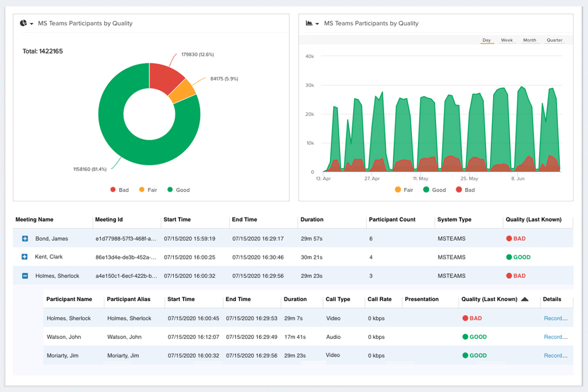Click the Total: 1422165 text
This screenshot has height=392, width=588.
[43, 52]
